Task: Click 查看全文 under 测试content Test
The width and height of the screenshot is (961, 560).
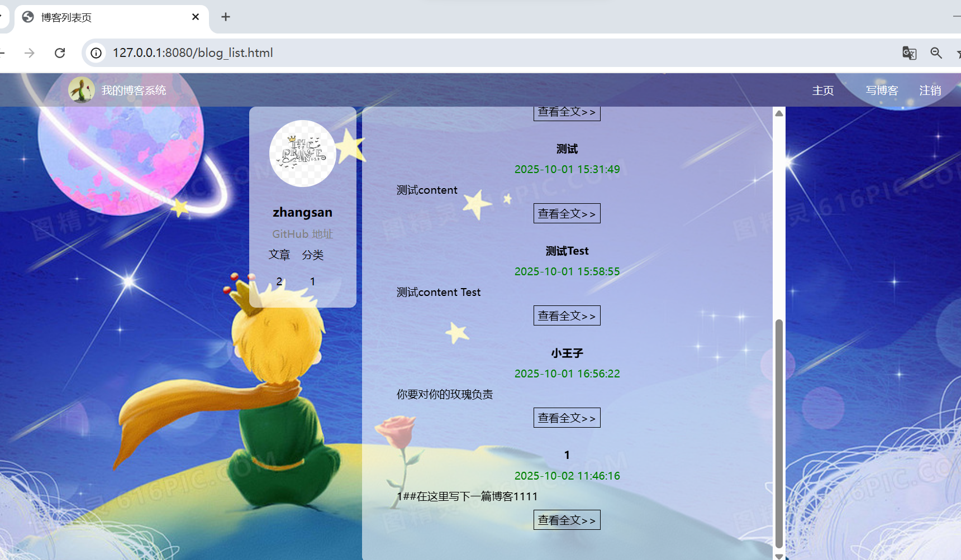Action: click(x=567, y=315)
